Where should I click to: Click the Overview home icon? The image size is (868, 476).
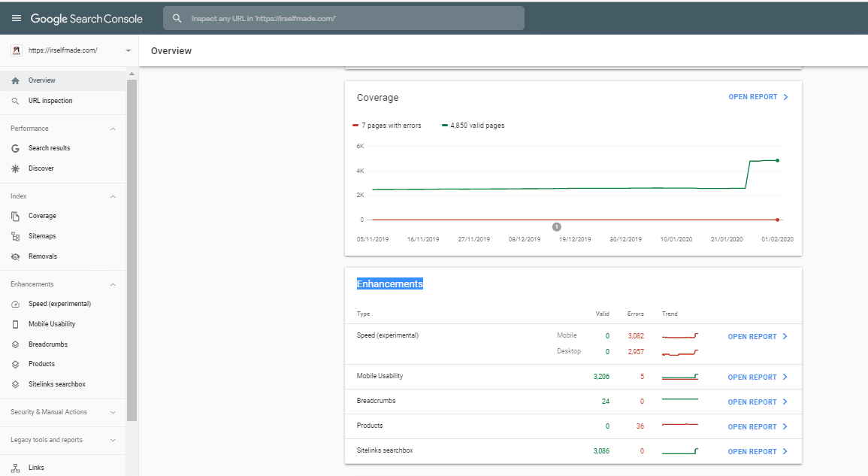(x=16, y=80)
